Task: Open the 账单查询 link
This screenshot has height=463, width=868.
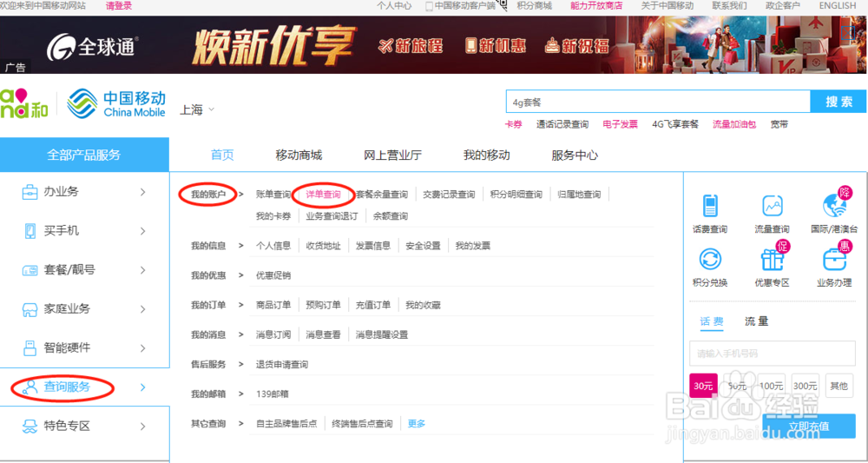Action: (273, 195)
